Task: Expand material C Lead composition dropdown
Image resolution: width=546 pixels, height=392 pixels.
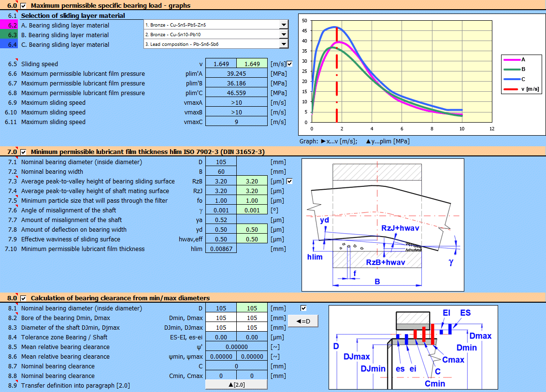Action: tap(283, 44)
